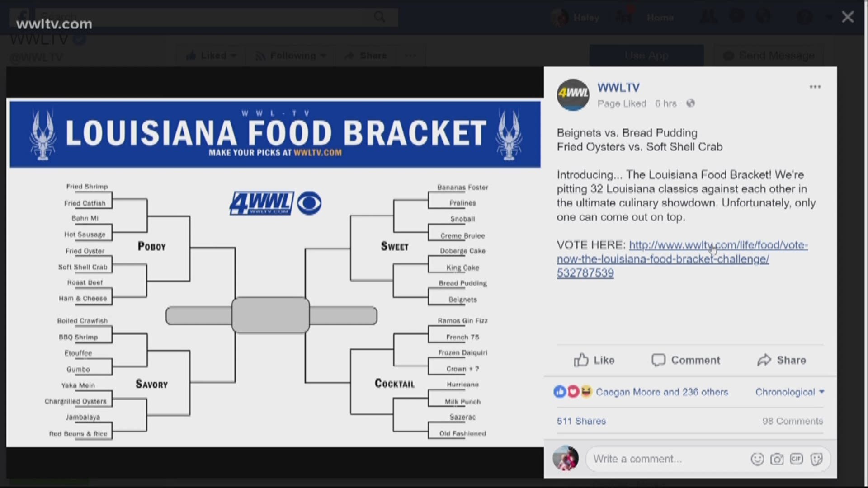Click the Chronological comments toggle
Image resolution: width=868 pixels, height=488 pixels.
(x=790, y=392)
